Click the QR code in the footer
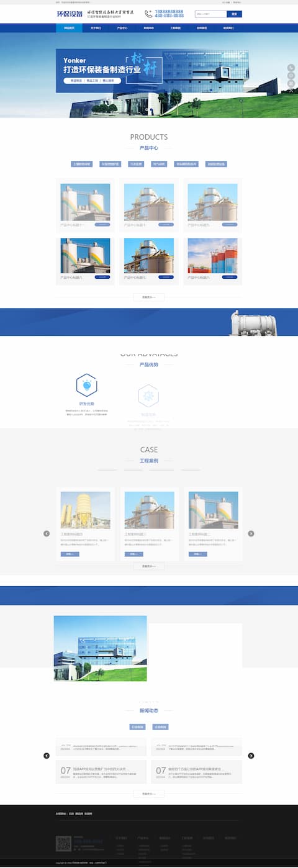This screenshot has height=868, width=298. coord(63,844)
